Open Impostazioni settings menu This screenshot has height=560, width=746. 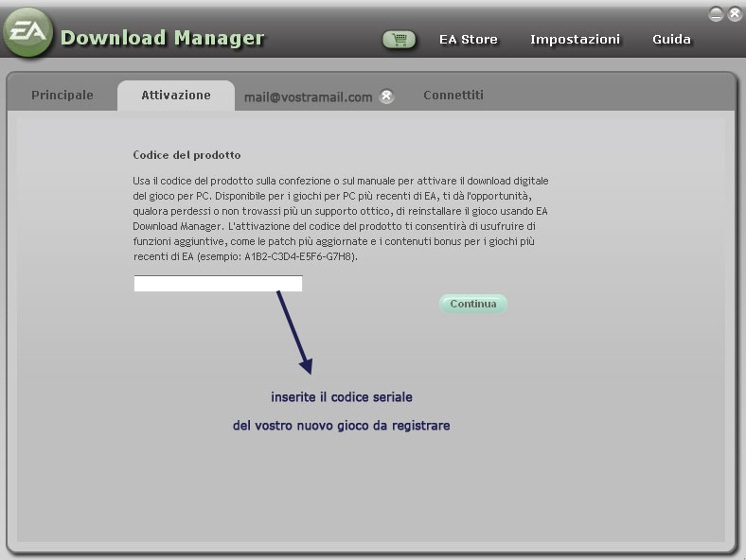575,40
